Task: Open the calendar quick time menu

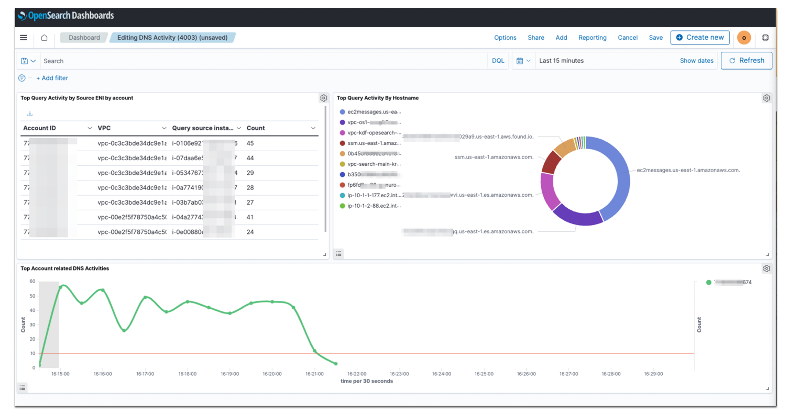Action: pyautogui.click(x=523, y=61)
